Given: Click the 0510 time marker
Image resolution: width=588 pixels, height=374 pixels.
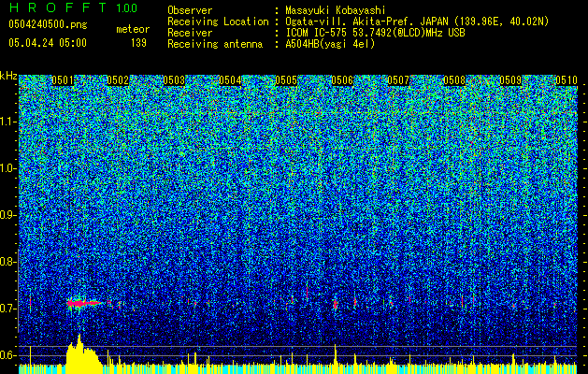Looking at the screenshot, I should (x=566, y=80).
